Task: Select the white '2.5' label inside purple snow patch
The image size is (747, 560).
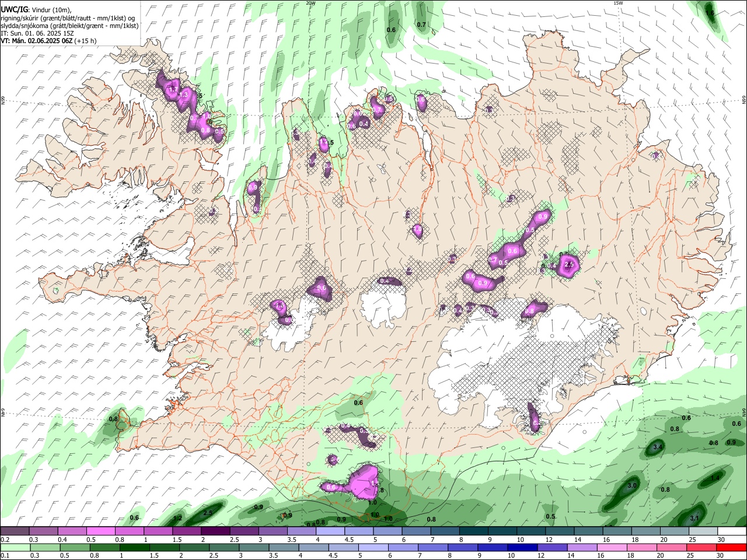Action: 570,265
